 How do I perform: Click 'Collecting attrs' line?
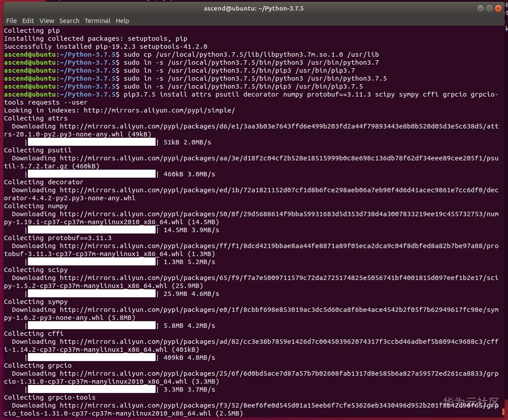[35, 118]
